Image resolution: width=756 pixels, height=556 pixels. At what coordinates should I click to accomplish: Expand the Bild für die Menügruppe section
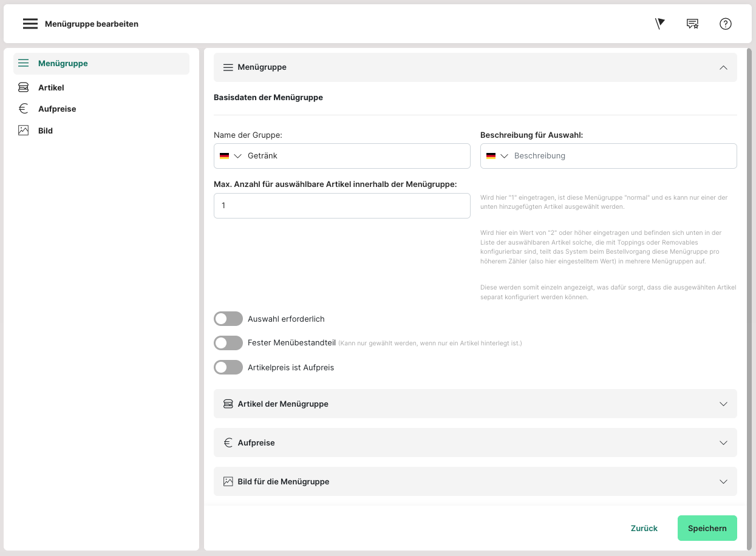[x=475, y=481]
